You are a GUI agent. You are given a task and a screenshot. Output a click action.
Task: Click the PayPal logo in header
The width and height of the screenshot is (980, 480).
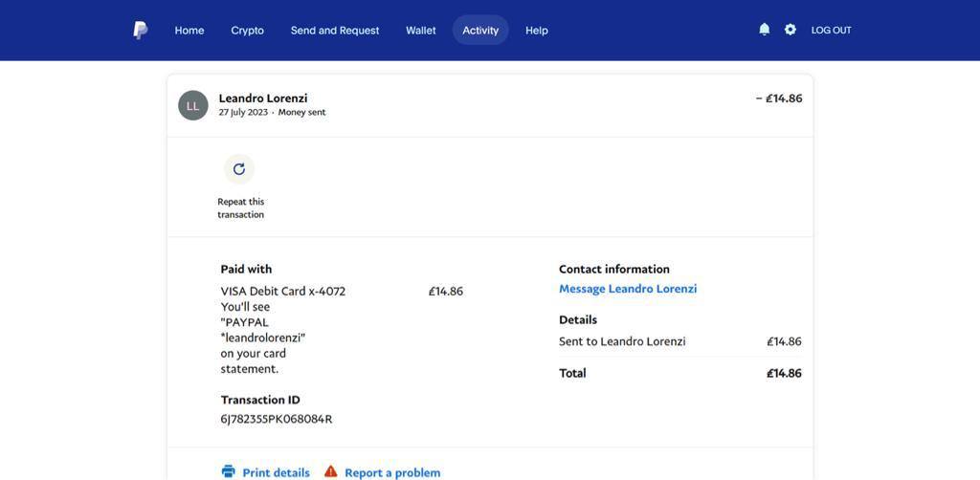point(140,30)
